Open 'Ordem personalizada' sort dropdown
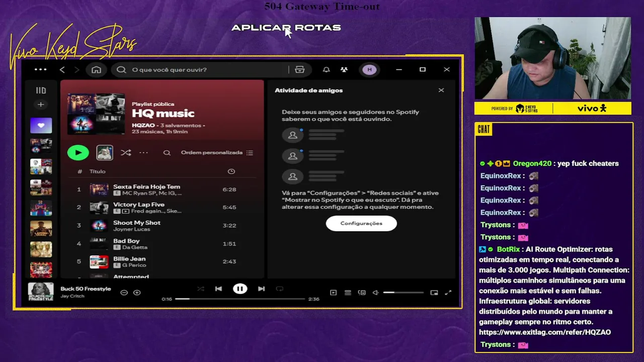 tap(217, 152)
